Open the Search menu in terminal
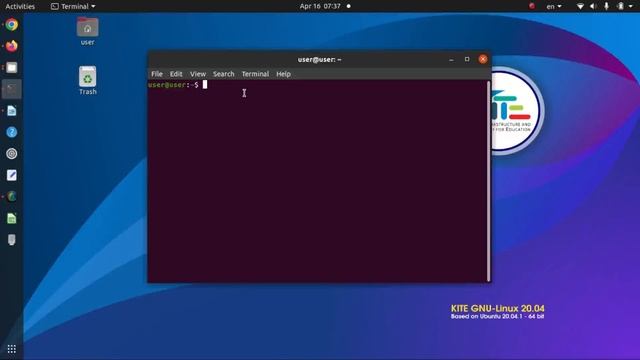The width and height of the screenshot is (640, 360). point(224,74)
